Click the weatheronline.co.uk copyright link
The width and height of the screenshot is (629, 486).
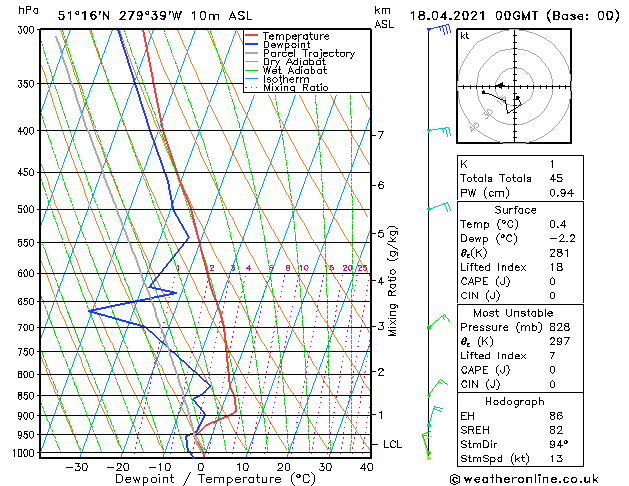point(524,479)
